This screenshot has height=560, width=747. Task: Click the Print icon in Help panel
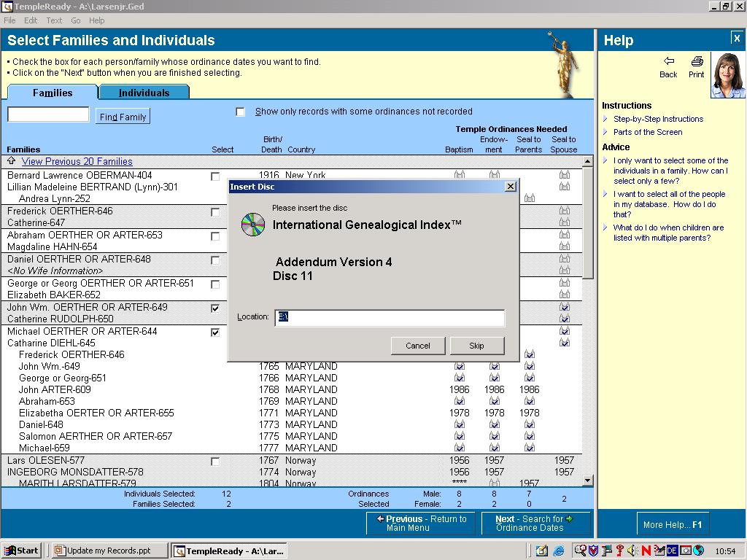point(697,61)
